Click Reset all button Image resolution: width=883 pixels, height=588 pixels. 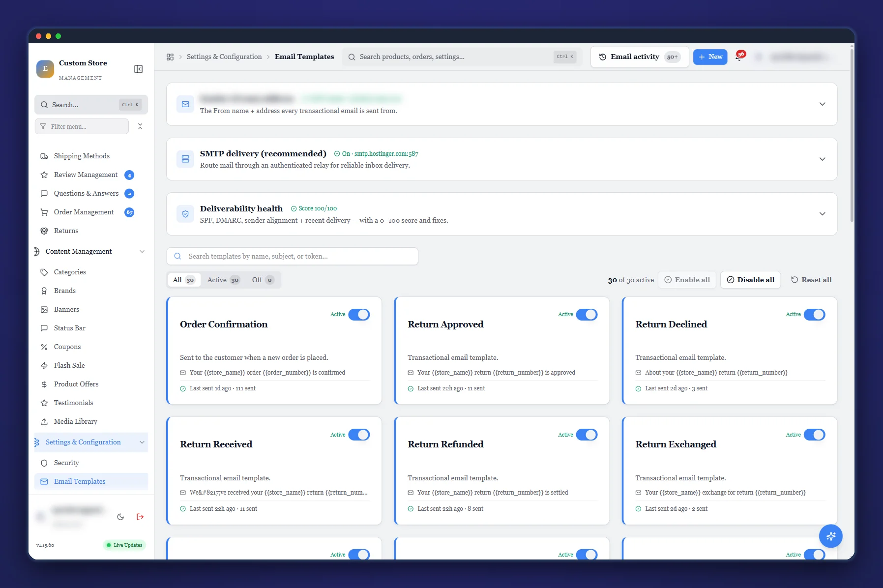[811, 280]
